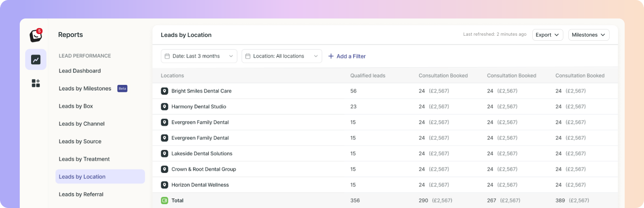The image size is (644, 208).
Task: Click the calendar icon in Date filter
Action: click(167, 56)
